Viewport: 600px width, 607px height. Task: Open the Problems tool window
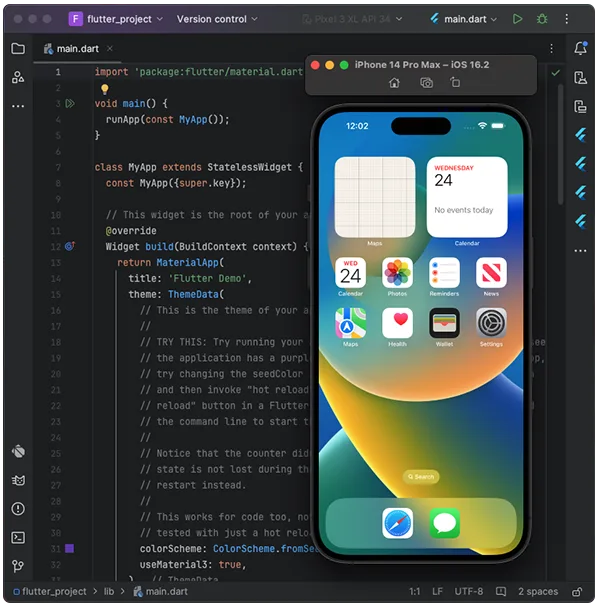[x=18, y=509]
